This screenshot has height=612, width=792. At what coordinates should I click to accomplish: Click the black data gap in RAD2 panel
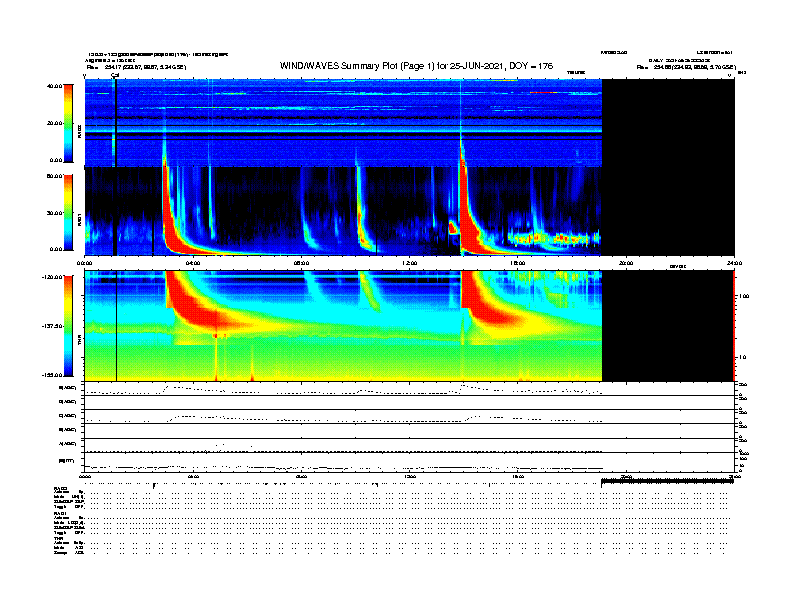pos(667,122)
